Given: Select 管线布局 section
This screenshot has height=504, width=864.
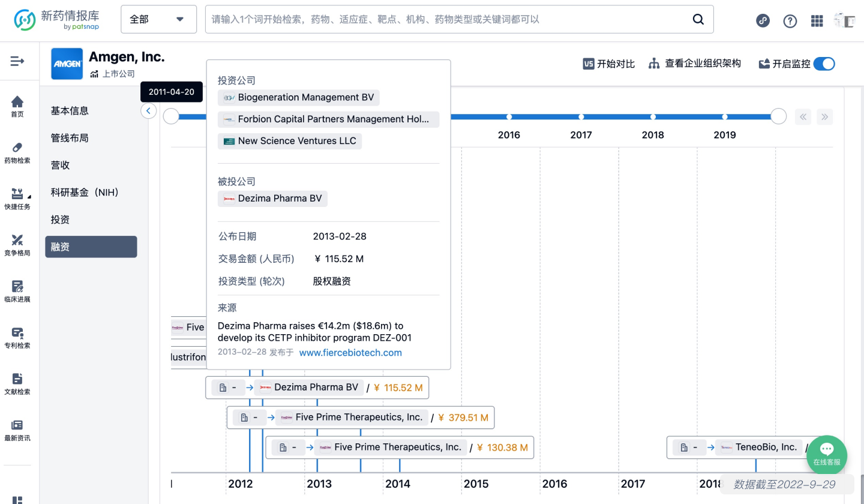Looking at the screenshot, I should (91, 138).
